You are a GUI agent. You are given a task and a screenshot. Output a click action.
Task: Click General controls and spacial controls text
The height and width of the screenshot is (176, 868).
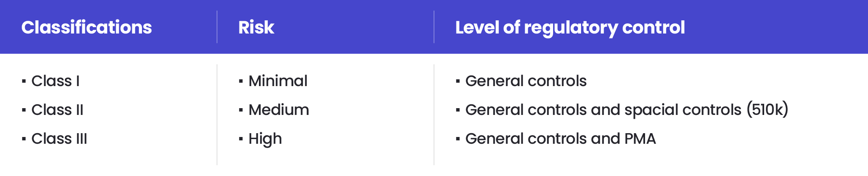603,110
